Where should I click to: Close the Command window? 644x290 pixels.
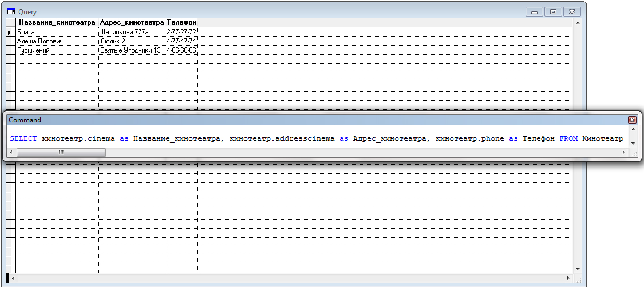[632, 120]
